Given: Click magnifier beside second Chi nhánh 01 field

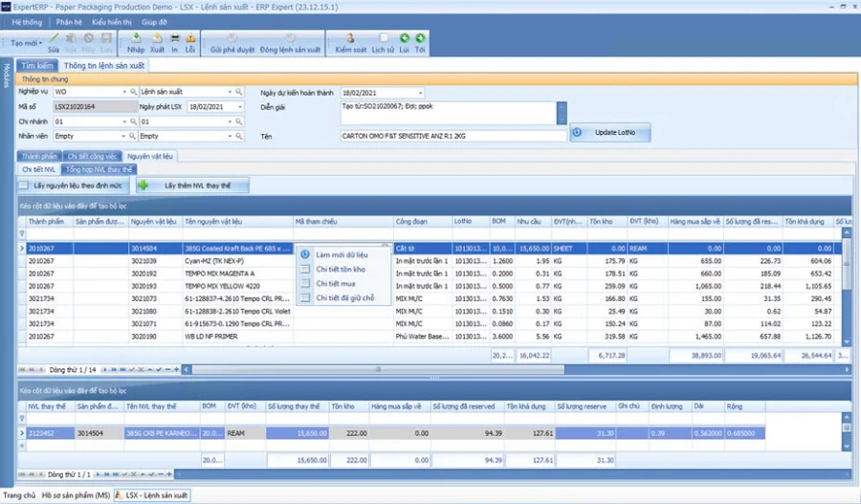Looking at the screenshot, I should tap(239, 121).
